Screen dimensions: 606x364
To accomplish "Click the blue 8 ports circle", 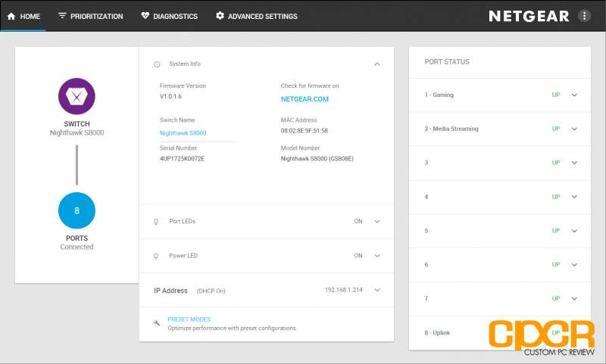I will 77,210.
